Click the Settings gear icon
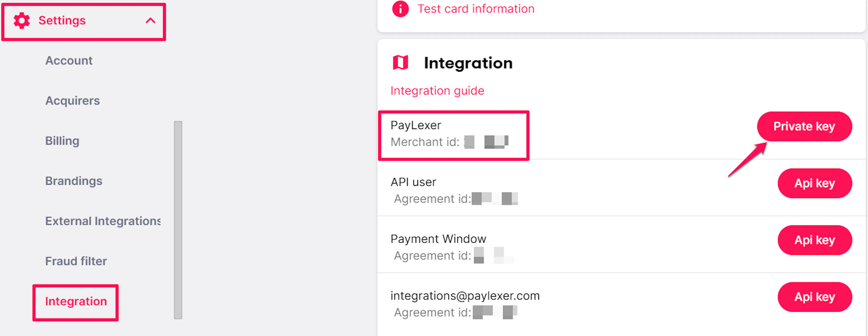This screenshot has width=868, height=336. pos(21,21)
